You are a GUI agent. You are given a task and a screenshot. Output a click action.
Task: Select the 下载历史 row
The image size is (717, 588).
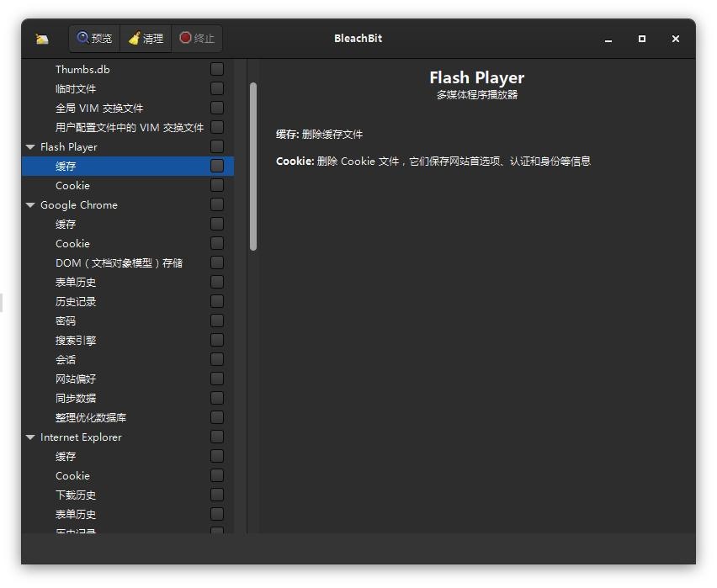(128, 495)
